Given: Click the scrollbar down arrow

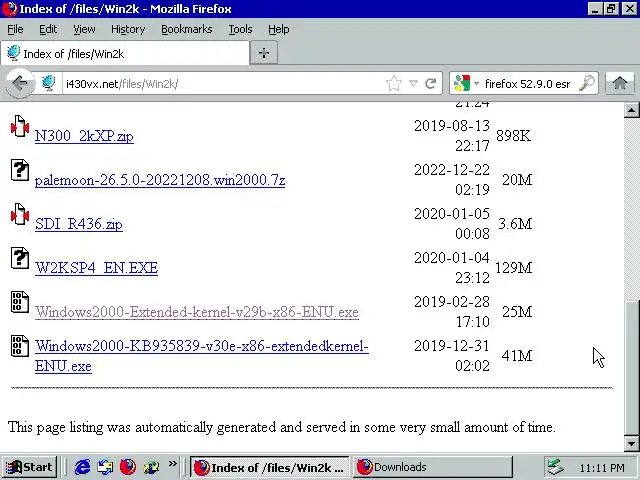Looking at the screenshot, I should point(631,444).
